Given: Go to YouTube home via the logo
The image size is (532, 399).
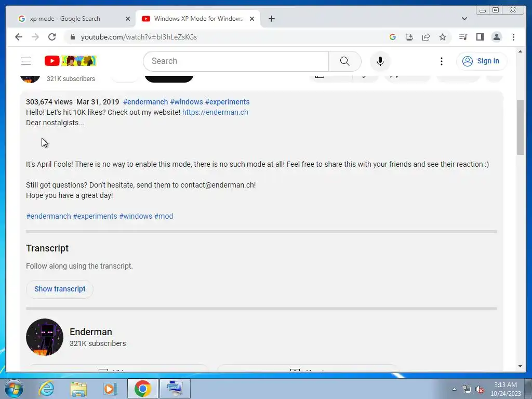Looking at the screenshot, I should [x=71, y=61].
